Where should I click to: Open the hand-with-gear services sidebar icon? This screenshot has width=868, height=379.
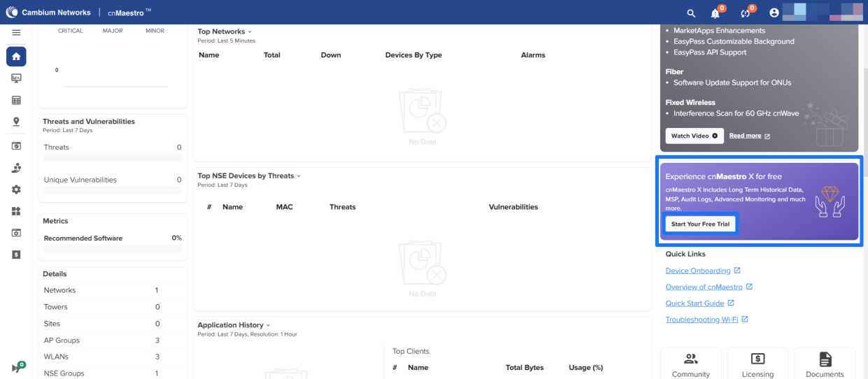point(16,168)
